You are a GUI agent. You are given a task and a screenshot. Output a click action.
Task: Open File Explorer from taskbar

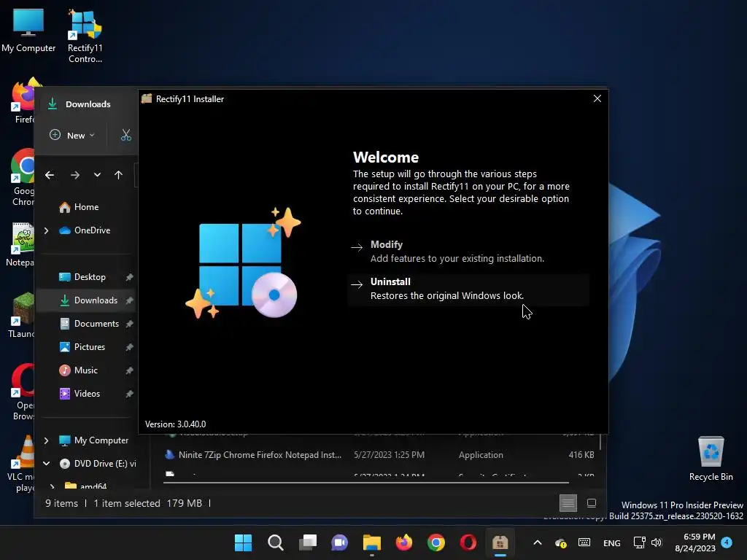click(x=371, y=542)
